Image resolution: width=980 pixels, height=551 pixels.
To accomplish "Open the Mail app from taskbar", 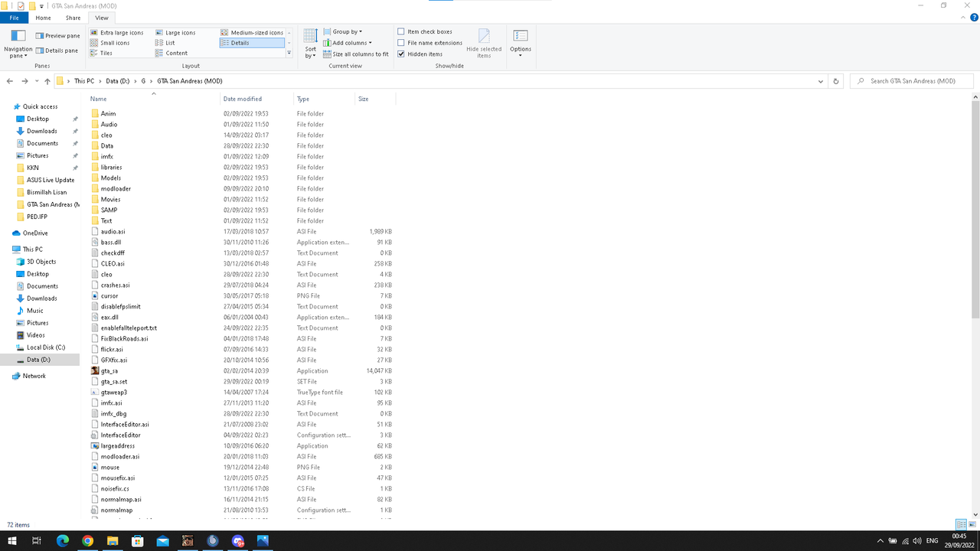I will 162,540.
